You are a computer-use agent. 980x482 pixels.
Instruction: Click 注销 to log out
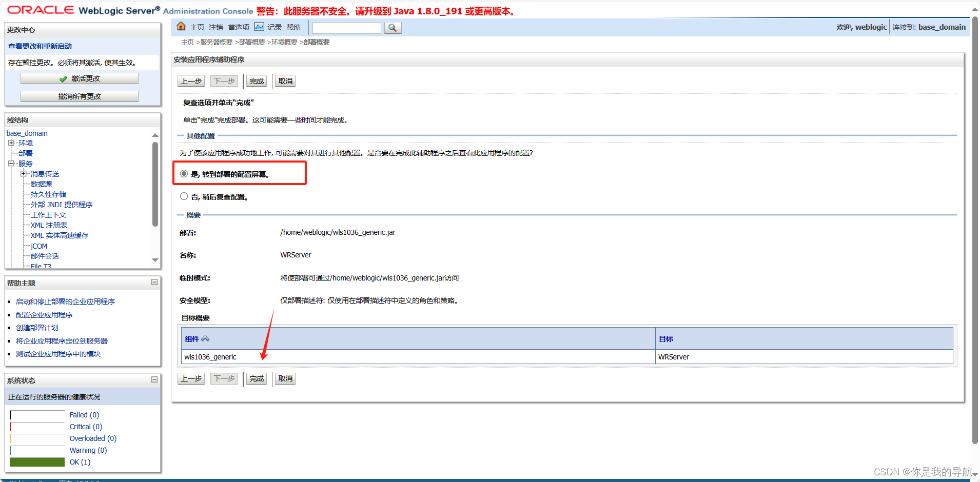point(215,27)
